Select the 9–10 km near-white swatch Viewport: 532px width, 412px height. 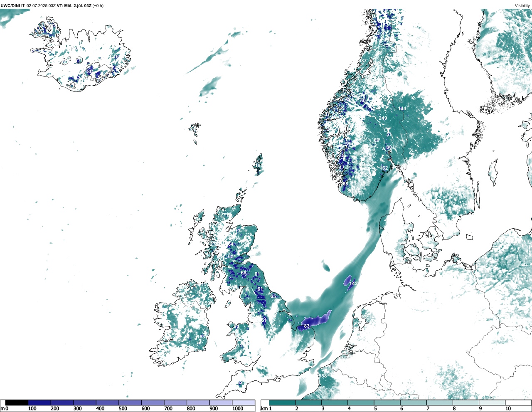point(492,402)
